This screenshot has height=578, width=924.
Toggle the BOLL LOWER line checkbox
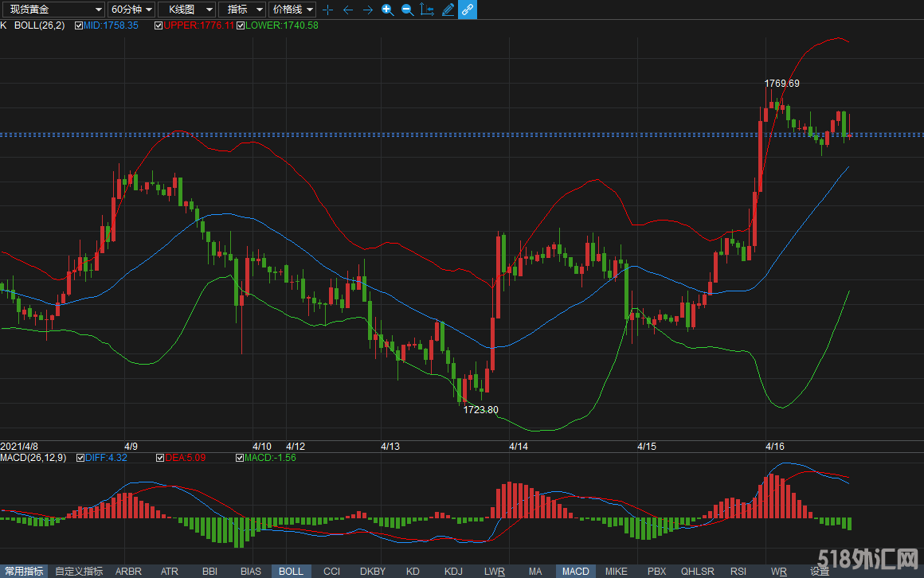click(241, 25)
